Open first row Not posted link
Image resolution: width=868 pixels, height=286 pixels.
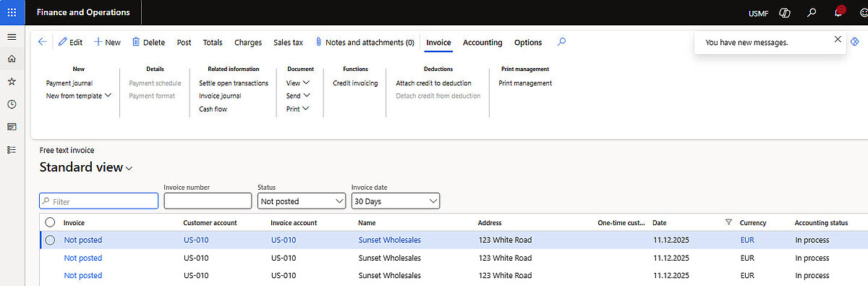[83, 240]
